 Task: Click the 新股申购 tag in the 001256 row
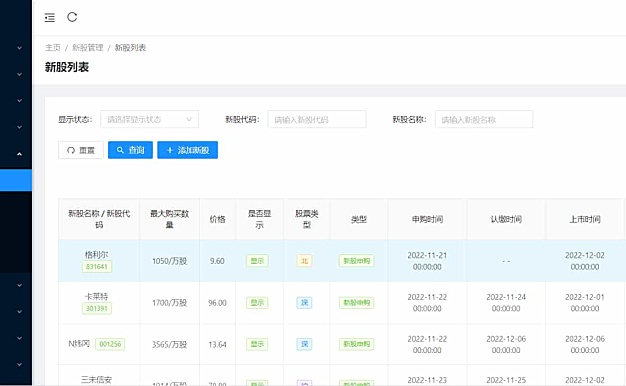357,344
